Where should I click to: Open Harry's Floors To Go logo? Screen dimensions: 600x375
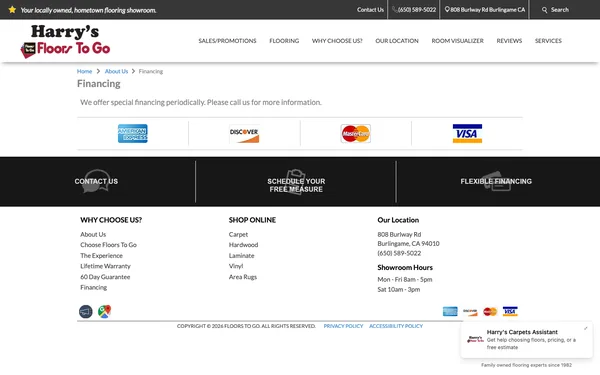65,41
